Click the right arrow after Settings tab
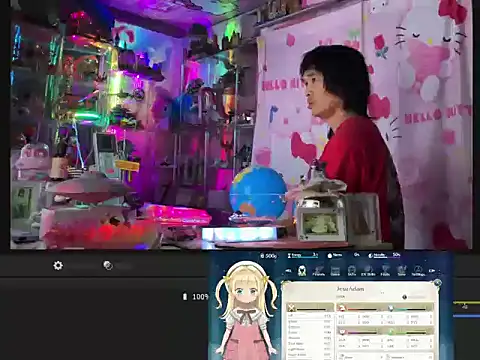 point(432,271)
